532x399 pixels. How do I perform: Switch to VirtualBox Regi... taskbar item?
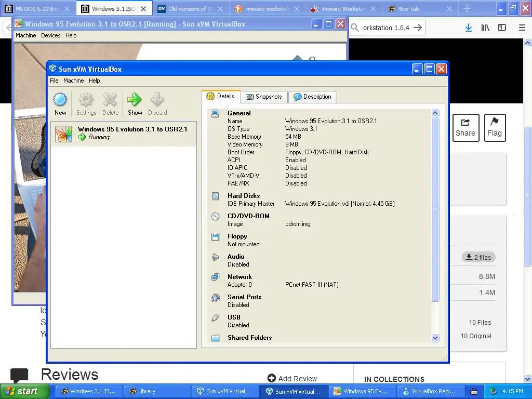[x=431, y=392]
